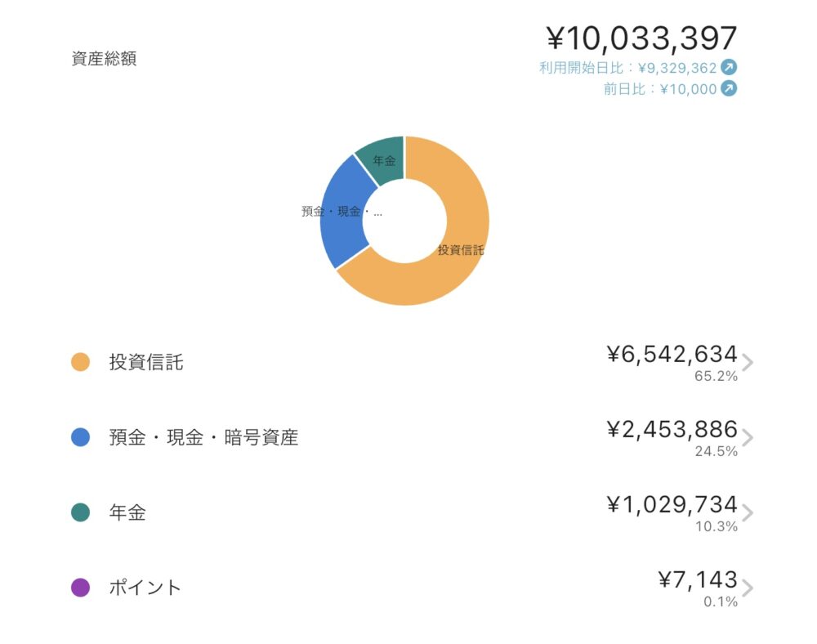Click the blue 預金・現金・暗号資産 legend dot
Image resolution: width=817 pixels, height=644 pixels.
pyautogui.click(x=80, y=437)
